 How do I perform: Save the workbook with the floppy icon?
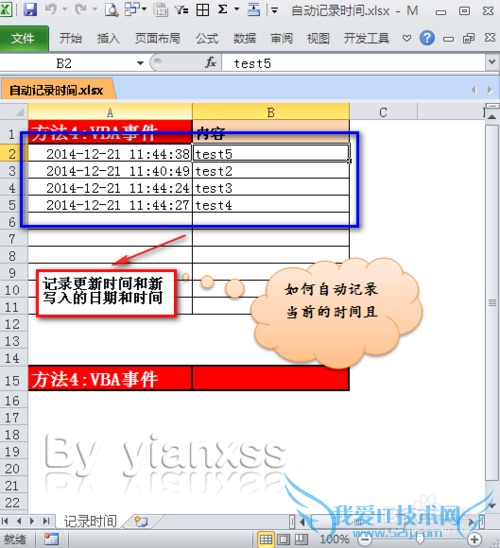point(30,10)
